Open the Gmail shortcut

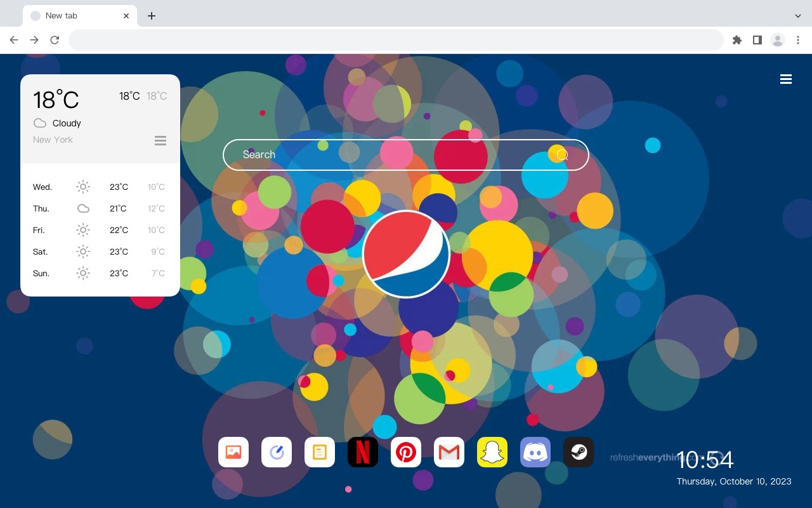tap(449, 452)
